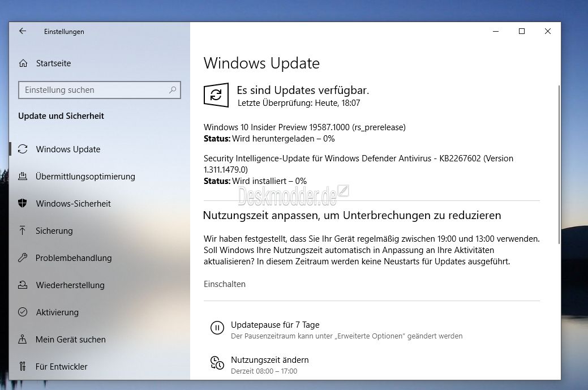Viewport: 588px width, 390px height.
Task: Click Windows 10 Insider Preview 19587.1000 entry
Action: click(304, 127)
